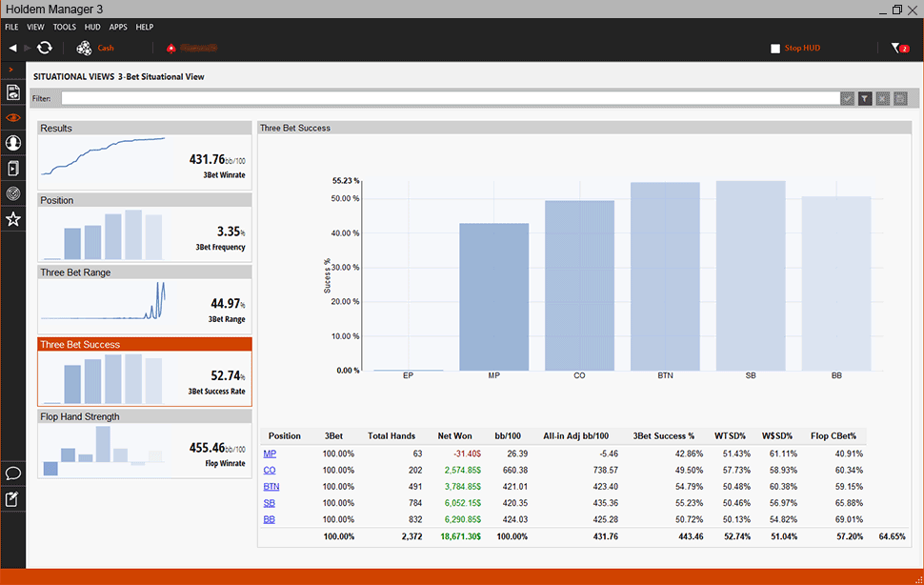Open the player headset icon in the sidebar
The image size is (924, 585).
(x=13, y=143)
